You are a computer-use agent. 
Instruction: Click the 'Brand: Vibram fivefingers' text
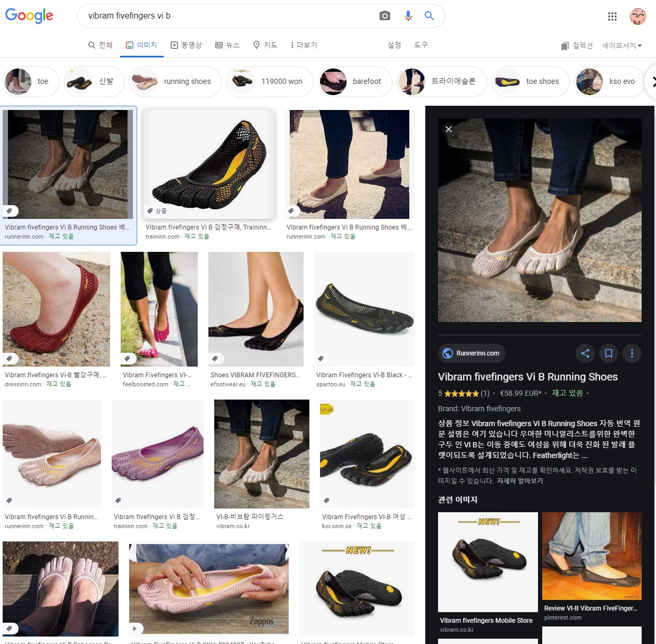(480, 409)
